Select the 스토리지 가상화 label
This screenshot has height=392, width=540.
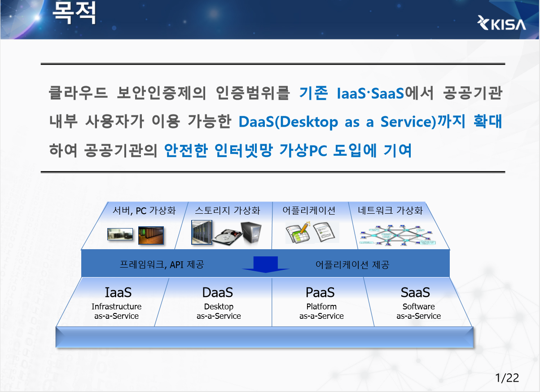(x=228, y=211)
